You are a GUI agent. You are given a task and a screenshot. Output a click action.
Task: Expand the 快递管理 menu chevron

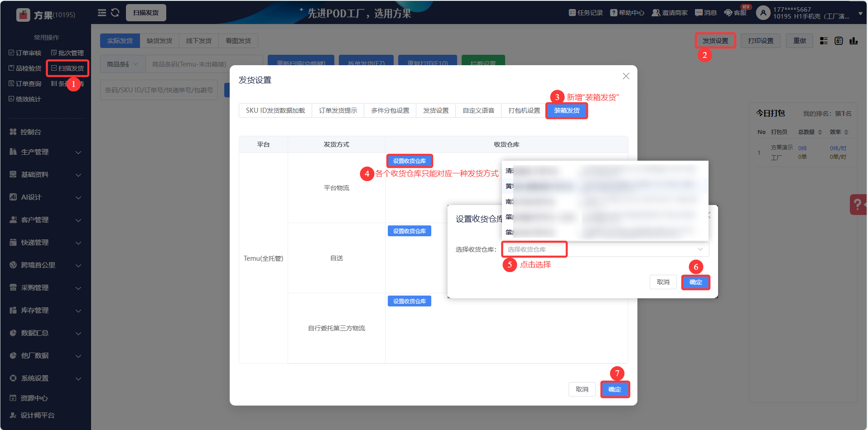point(78,243)
